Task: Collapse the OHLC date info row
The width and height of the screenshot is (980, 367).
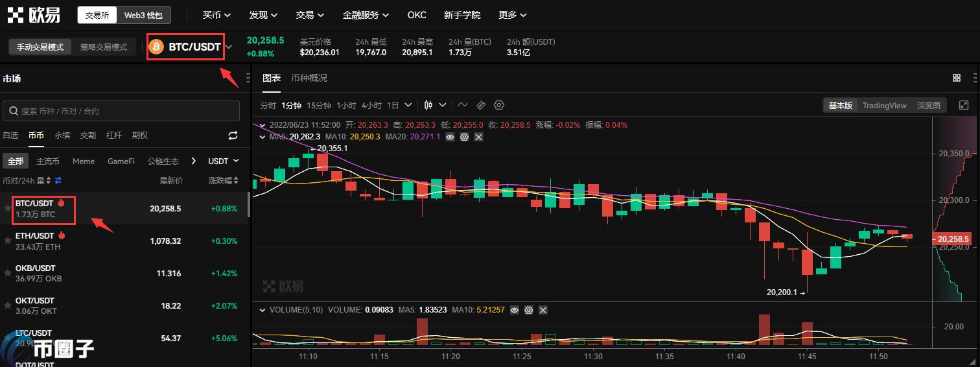Action: (262, 125)
